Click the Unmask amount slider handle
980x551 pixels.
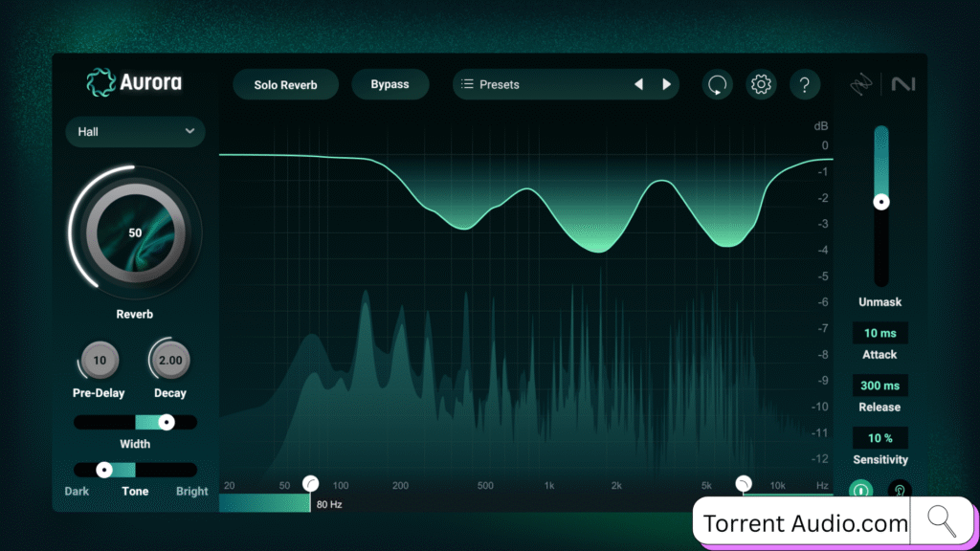pos(881,202)
